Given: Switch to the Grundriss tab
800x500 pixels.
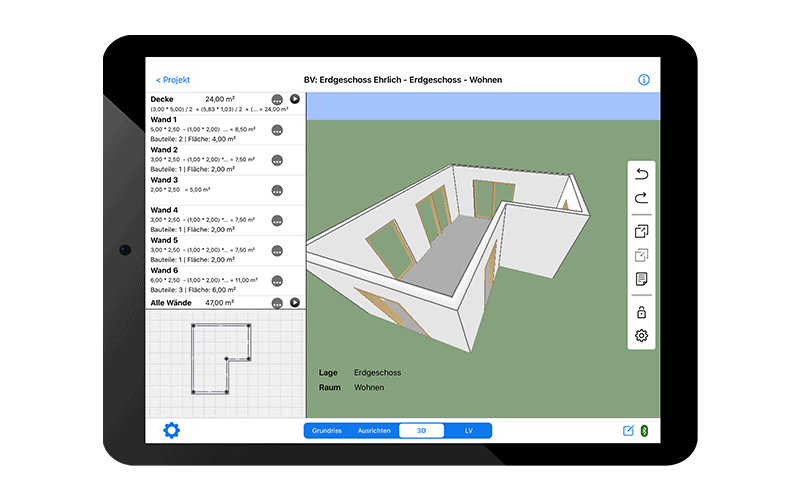Looking at the screenshot, I should pyautogui.click(x=327, y=431).
